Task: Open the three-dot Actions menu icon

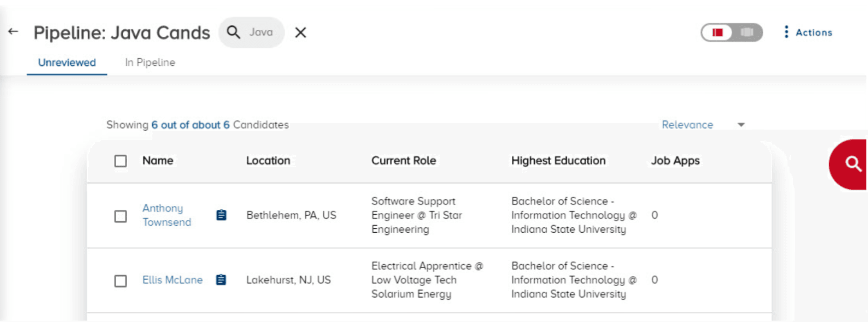Action: [786, 32]
